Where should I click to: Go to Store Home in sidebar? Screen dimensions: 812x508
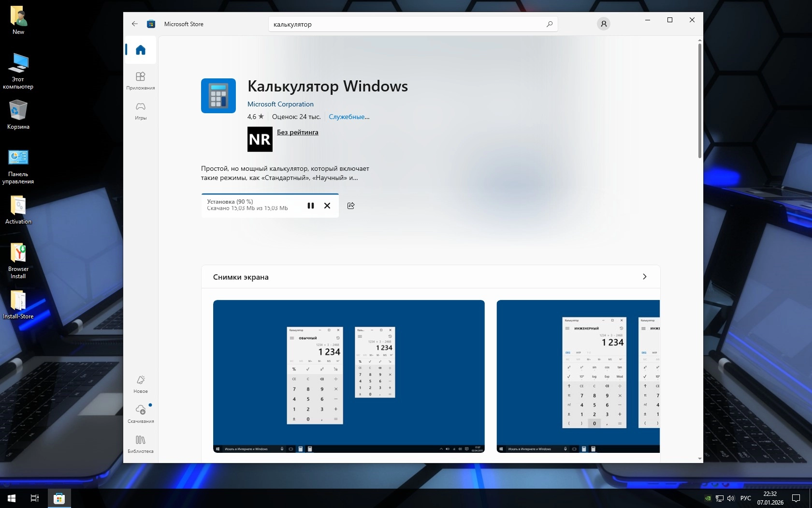click(141, 50)
